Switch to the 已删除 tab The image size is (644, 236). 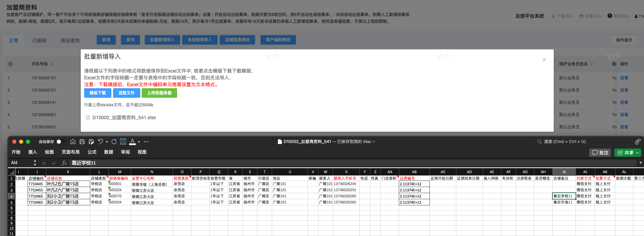pyautogui.click(x=40, y=41)
